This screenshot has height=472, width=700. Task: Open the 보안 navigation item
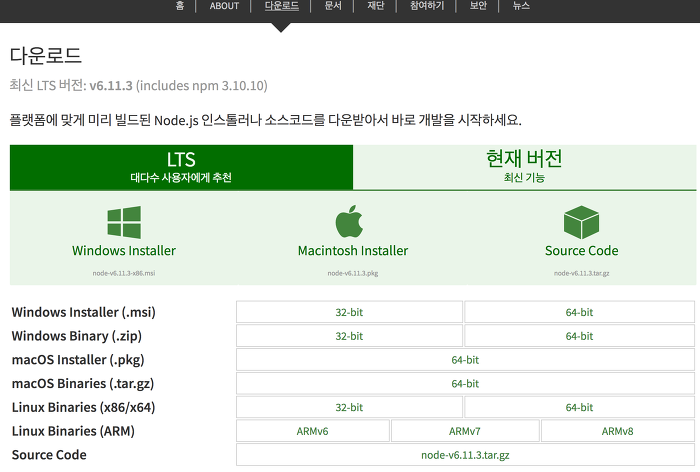point(478,6)
